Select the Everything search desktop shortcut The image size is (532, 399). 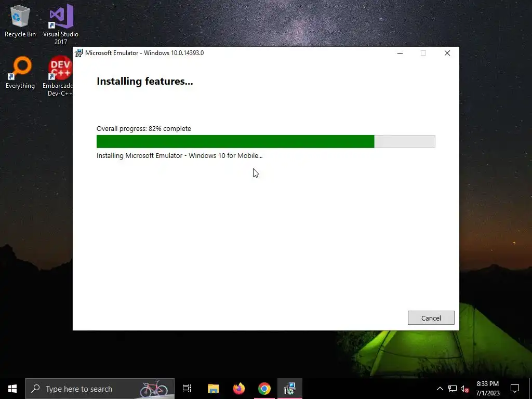tap(20, 73)
